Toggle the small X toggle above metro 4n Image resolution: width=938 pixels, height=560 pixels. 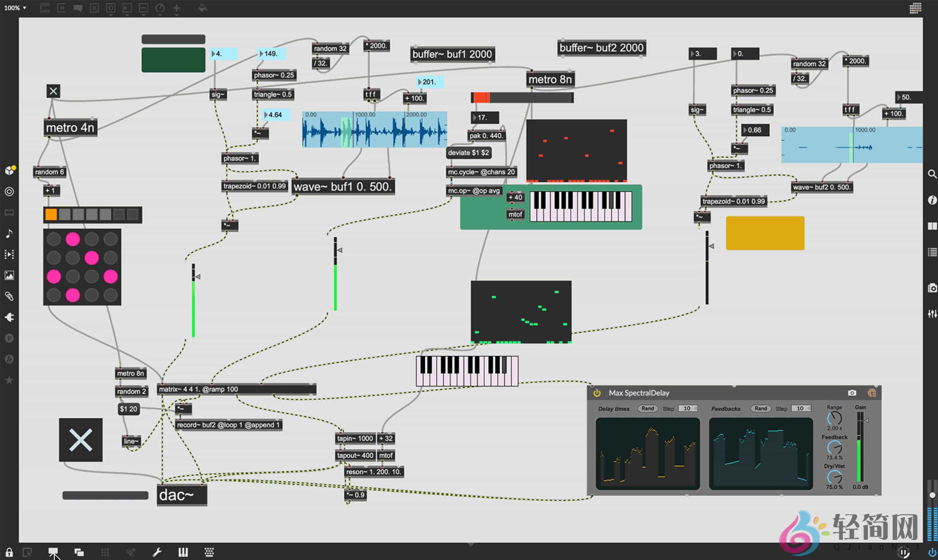(53, 91)
